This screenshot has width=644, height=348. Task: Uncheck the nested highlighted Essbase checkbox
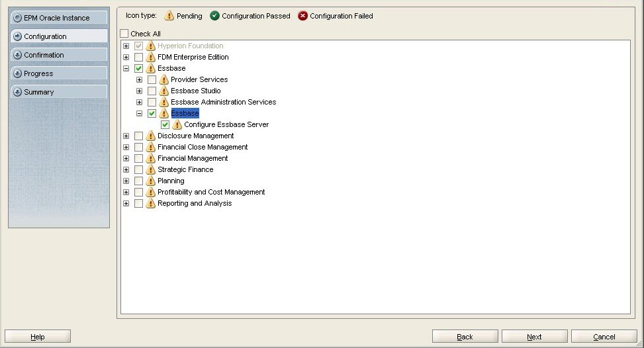tap(152, 113)
